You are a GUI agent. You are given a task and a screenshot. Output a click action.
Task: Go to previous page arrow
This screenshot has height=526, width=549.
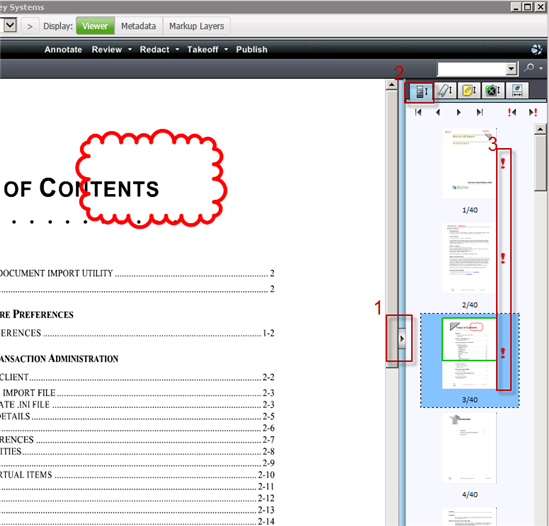click(438, 112)
